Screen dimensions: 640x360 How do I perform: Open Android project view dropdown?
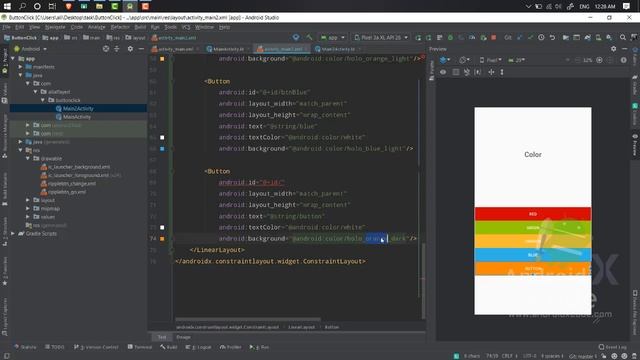point(31,49)
